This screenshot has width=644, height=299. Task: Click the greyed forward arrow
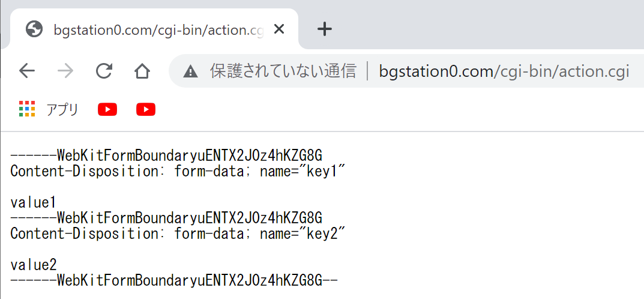pyautogui.click(x=65, y=71)
